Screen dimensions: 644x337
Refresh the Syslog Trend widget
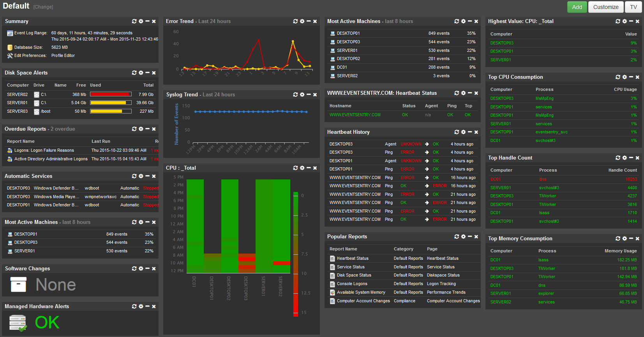coord(295,95)
